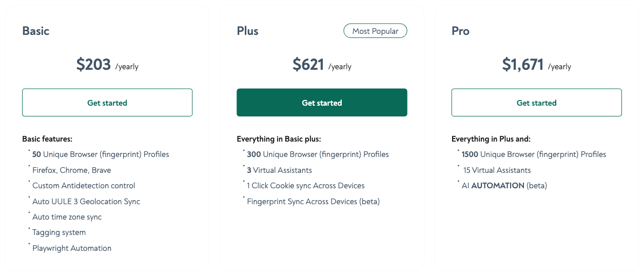Screen dimensions: 644x276
Task: Select the Basic plan title
Action: coord(36,31)
